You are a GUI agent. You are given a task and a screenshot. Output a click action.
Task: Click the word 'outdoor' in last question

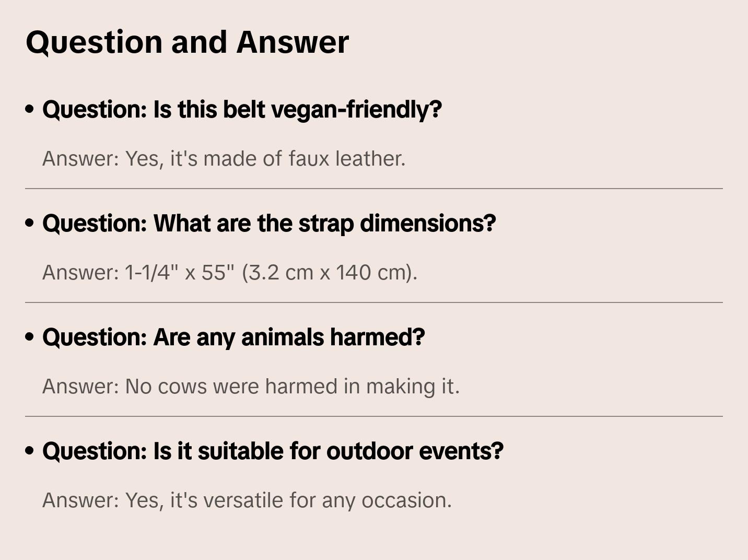[x=369, y=451]
